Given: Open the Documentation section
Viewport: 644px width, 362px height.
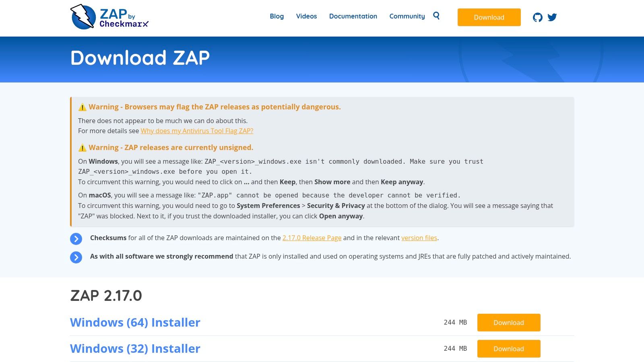Looking at the screenshot, I should point(353,16).
